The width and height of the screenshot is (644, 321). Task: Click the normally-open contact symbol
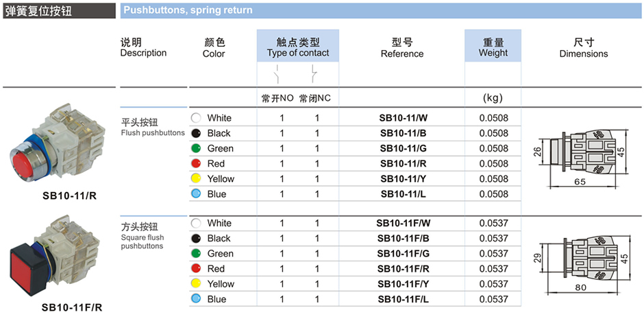[276, 72]
